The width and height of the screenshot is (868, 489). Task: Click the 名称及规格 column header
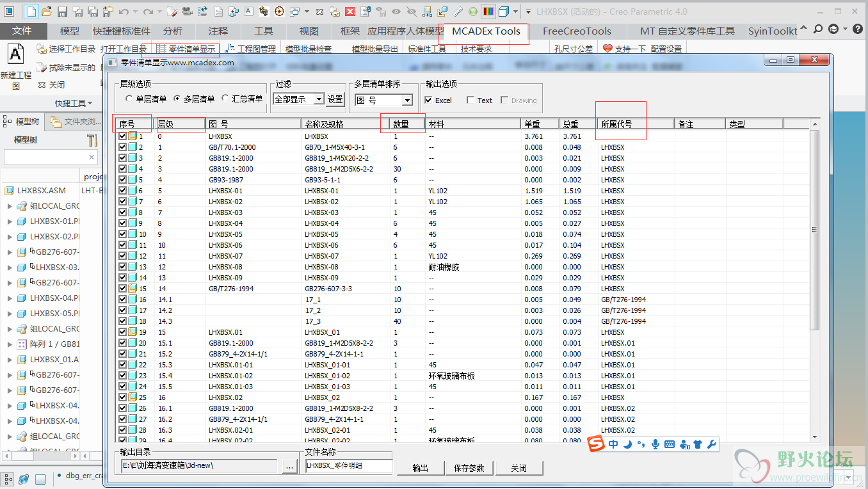(x=346, y=124)
